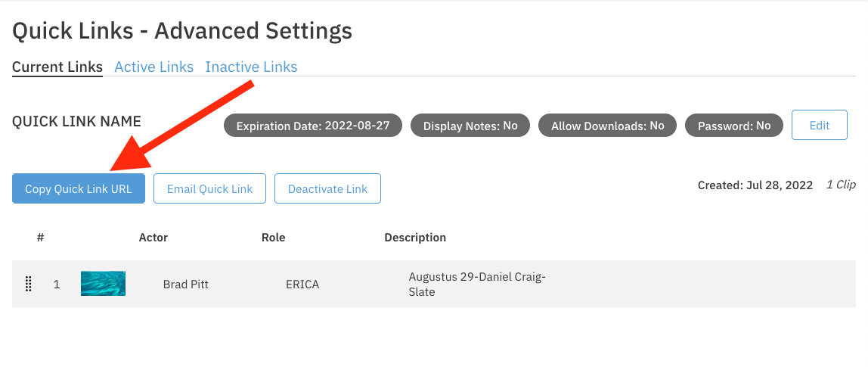Click the QUICK LINK NAME heading
Viewport: 868px width, 367px height.
(76, 121)
